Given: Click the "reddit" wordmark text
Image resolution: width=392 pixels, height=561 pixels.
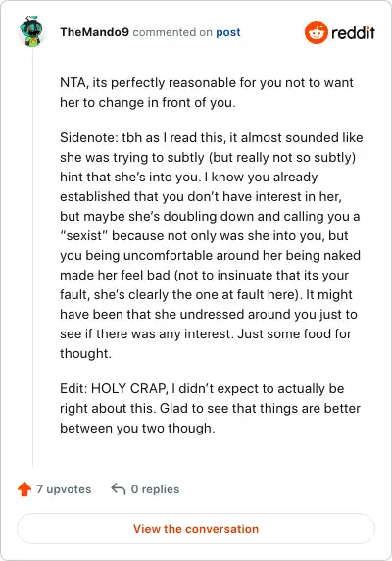Looking at the screenshot, I should (353, 32).
